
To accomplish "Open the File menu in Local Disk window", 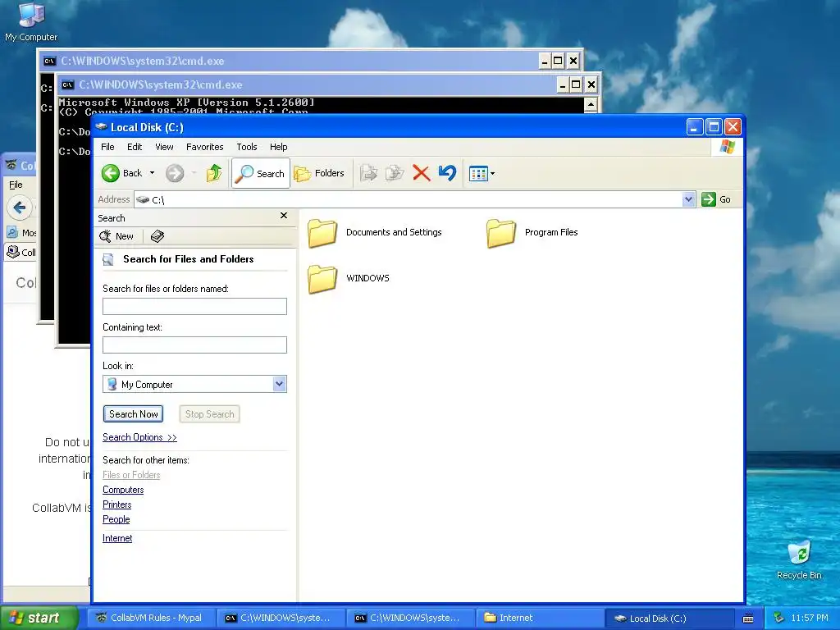I will (107, 147).
